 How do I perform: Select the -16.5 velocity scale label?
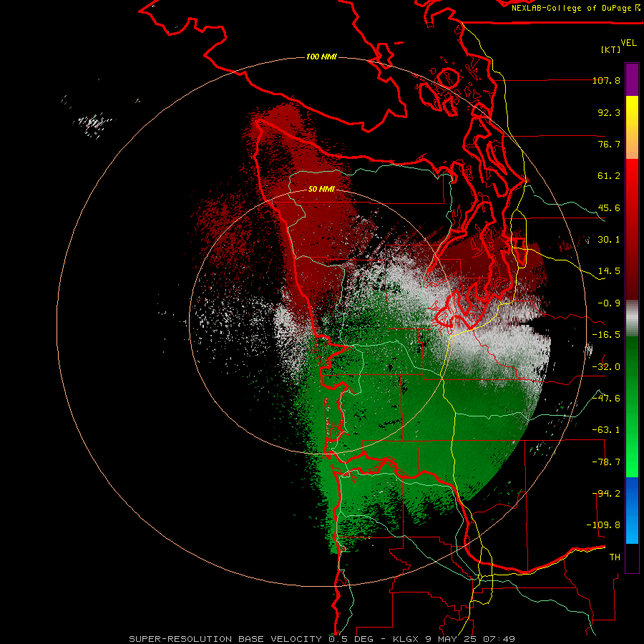[x=606, y=335]
